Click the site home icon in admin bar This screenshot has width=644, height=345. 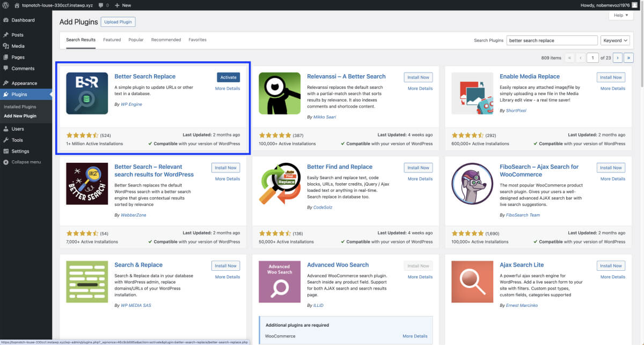click(x=17, y=5)
